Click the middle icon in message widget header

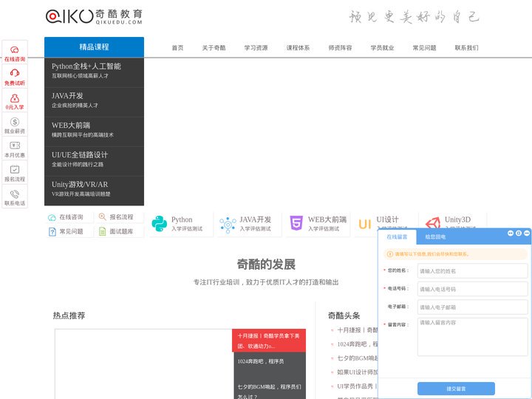tap(519, 233)
